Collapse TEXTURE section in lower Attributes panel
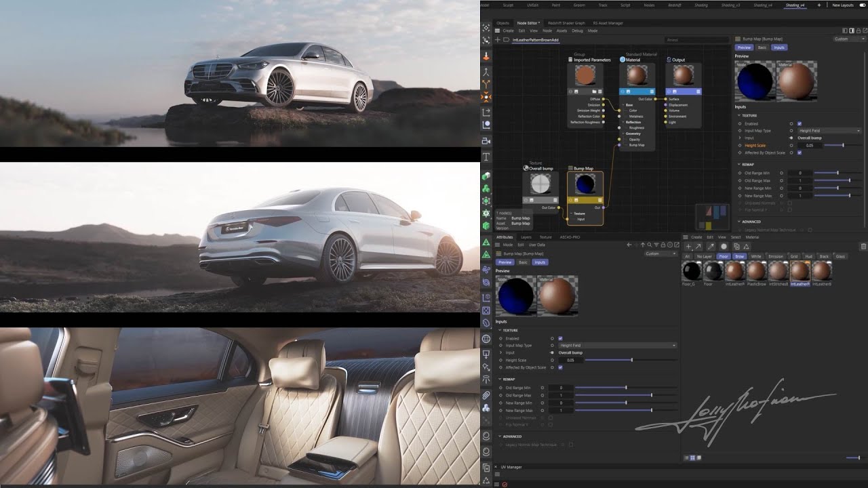The image size is (868, 488). point(500,330)
